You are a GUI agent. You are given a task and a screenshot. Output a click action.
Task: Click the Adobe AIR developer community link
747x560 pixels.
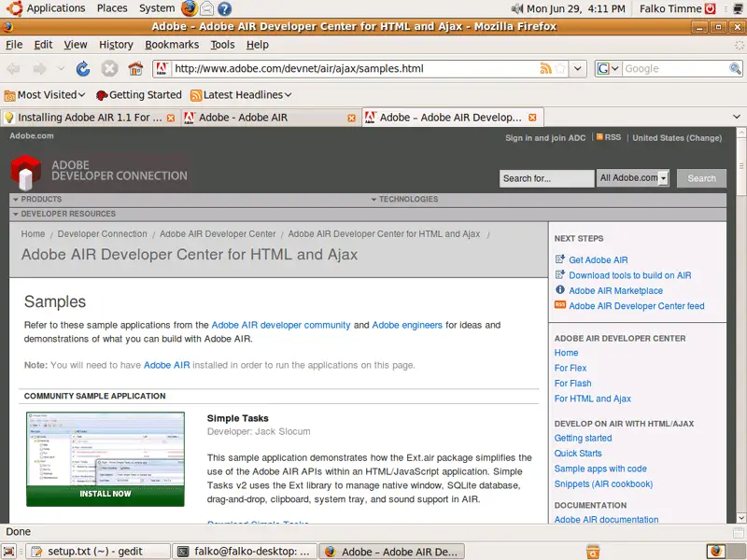[281, 325]
